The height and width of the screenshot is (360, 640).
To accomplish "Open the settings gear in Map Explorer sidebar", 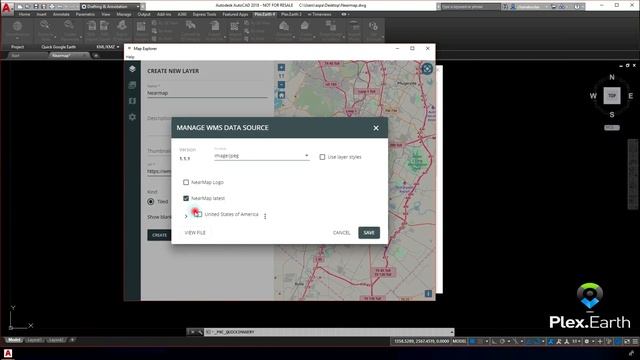I will 132,117.
